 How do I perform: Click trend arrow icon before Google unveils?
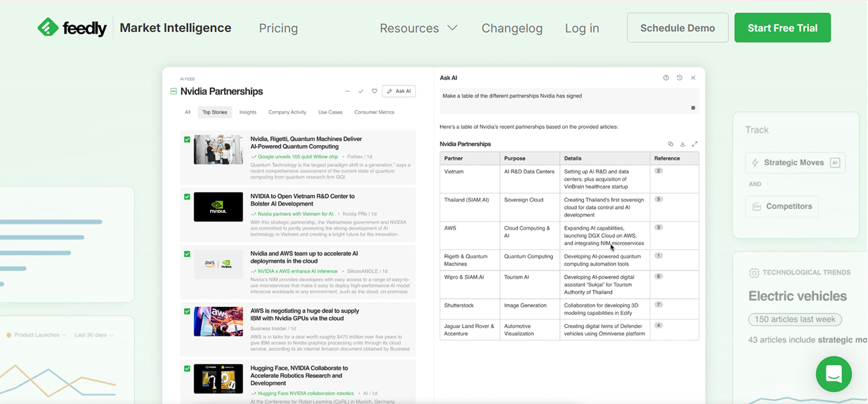point(253,157)
